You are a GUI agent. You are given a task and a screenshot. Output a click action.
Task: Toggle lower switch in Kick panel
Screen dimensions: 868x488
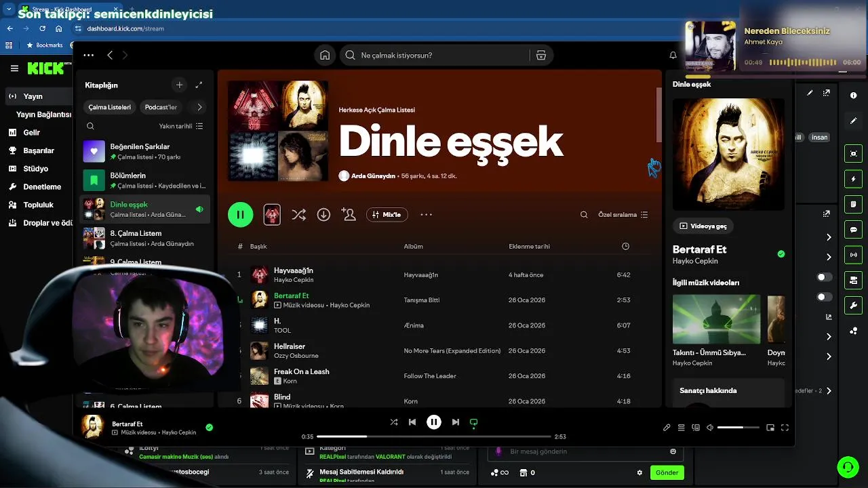pyautogui.click(x=825, y=297)
